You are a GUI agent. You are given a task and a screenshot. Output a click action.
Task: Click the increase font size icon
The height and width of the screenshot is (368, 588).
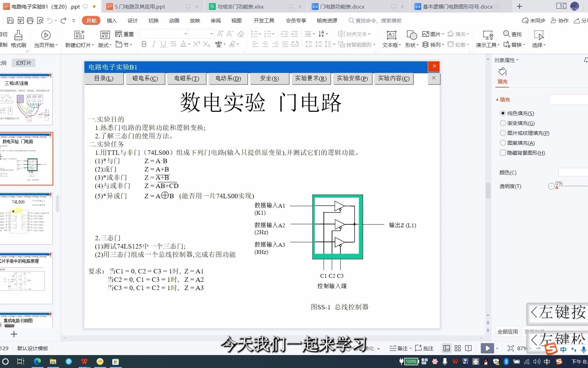click(220, 34)
